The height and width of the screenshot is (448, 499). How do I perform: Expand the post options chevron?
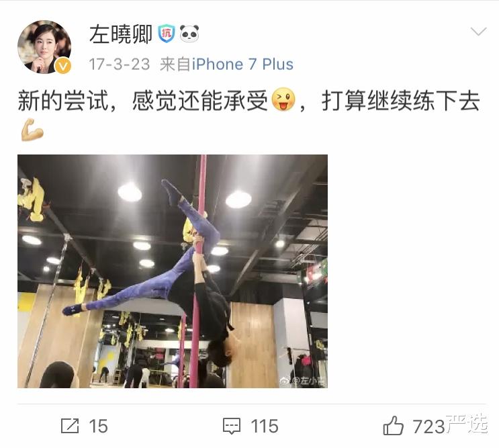[478, 32]
